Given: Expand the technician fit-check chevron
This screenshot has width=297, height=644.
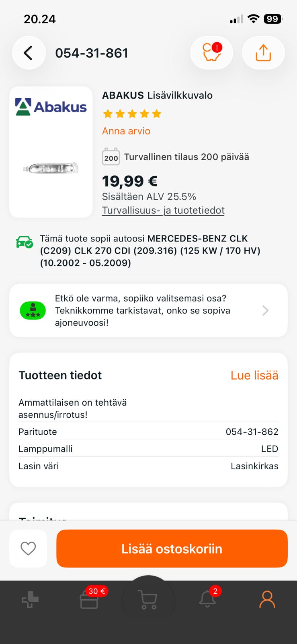Looking at the screenshot, I should [x=265, y=310].
